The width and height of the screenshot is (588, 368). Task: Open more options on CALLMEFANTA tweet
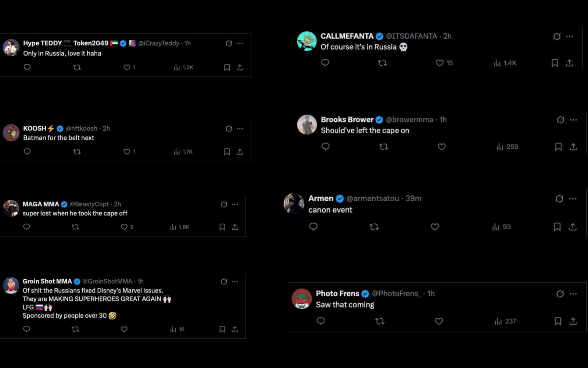570,36
